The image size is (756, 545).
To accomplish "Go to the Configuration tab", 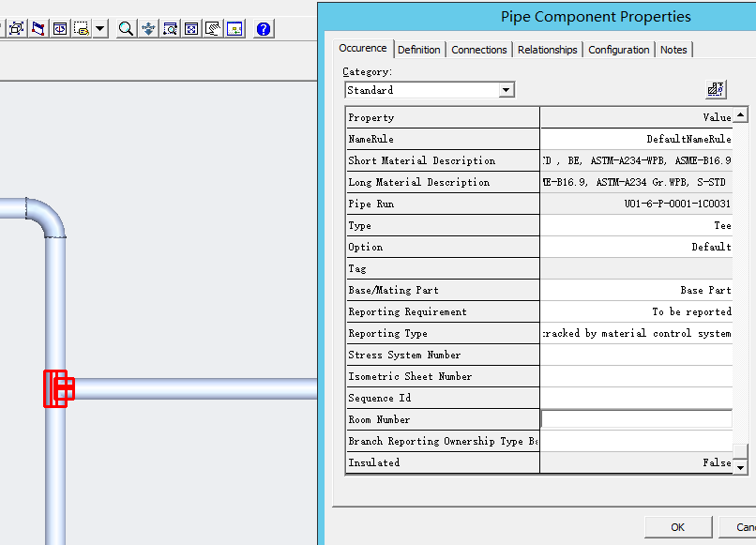I will 619,50.
